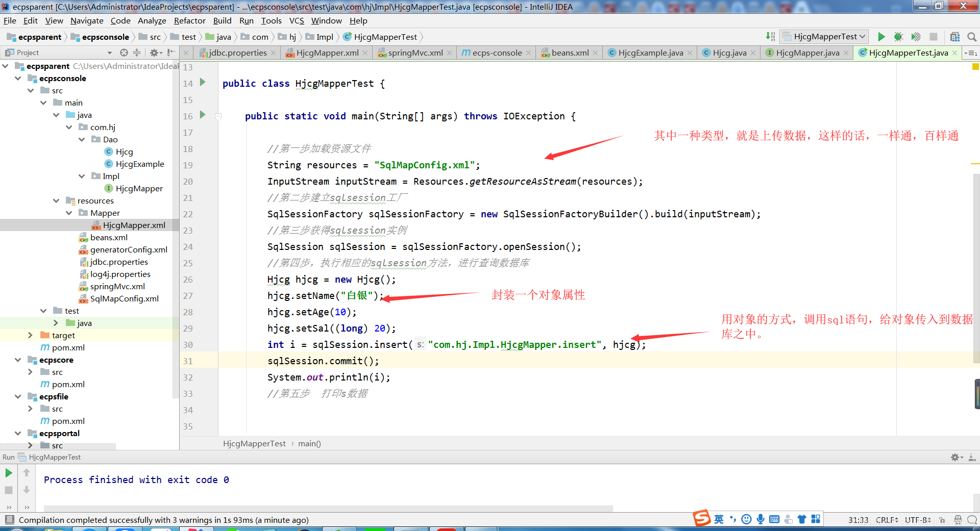Toggle read-only lock icon in status bar
The width and height of the screenshot is (980, 531).
coord(942,520)
